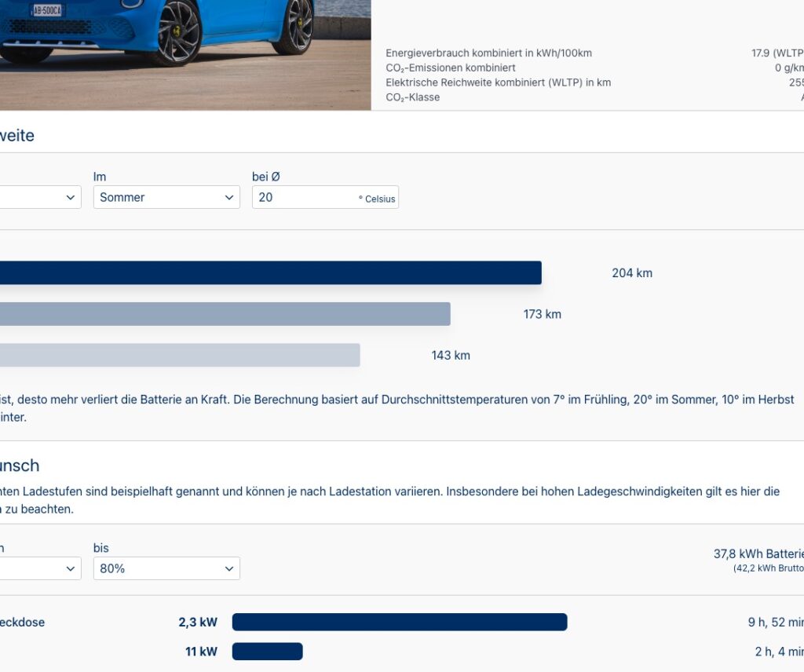Viewport: 804px width, 672px height.
Task: Select the 204 km range value
Action: [632, 273]
